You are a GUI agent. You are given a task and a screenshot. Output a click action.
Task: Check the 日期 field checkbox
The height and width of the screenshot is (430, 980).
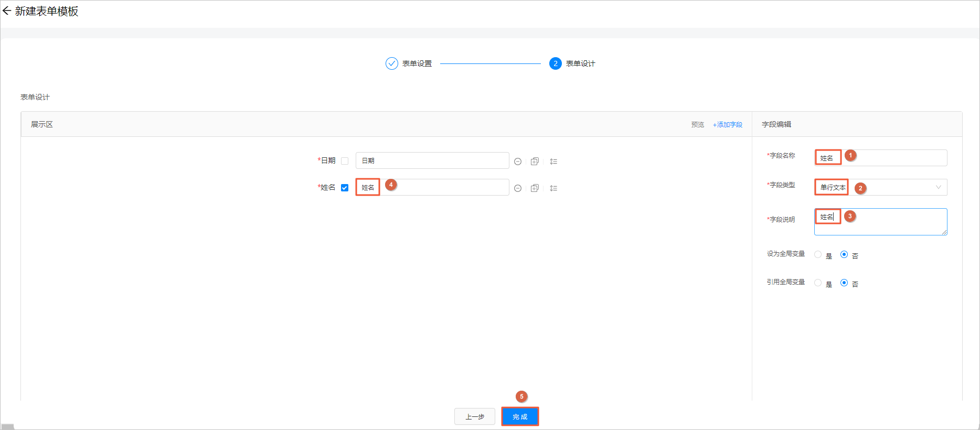coord(345,161)
